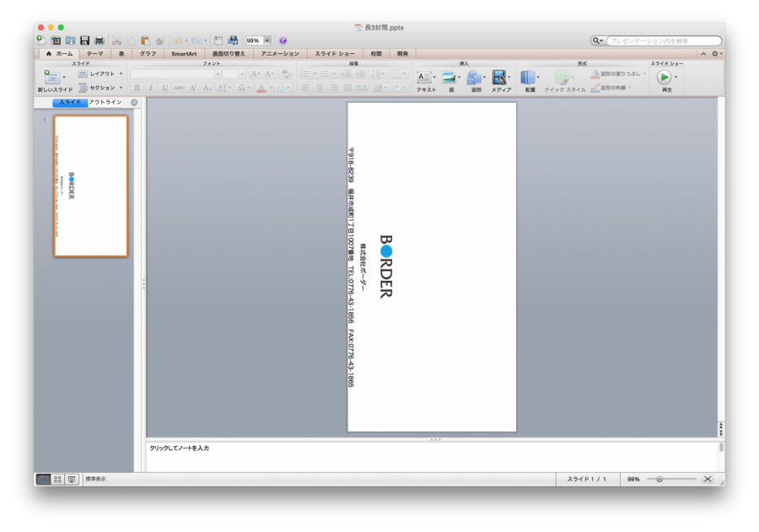Click the undo arrow icon
Screen dimensions: 759x532
178,40
